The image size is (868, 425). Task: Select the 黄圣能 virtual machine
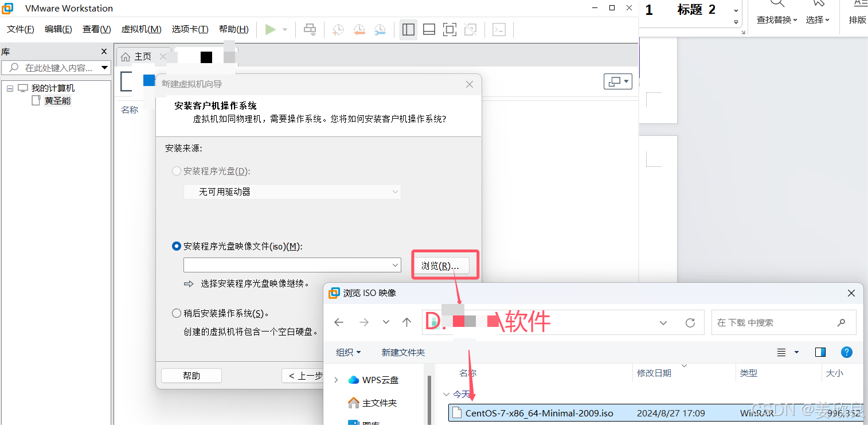(x=57, y=101)
